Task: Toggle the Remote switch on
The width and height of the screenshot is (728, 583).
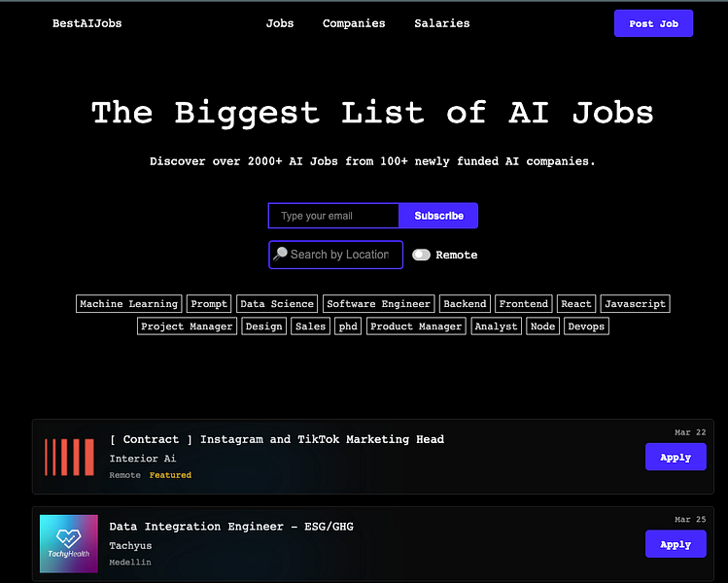Action: pos(421,255)
